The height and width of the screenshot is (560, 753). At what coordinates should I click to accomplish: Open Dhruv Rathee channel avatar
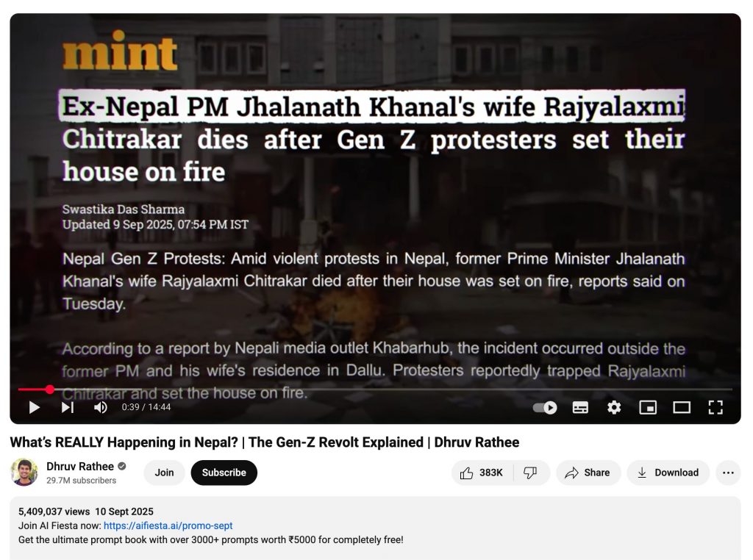[24, 473]
